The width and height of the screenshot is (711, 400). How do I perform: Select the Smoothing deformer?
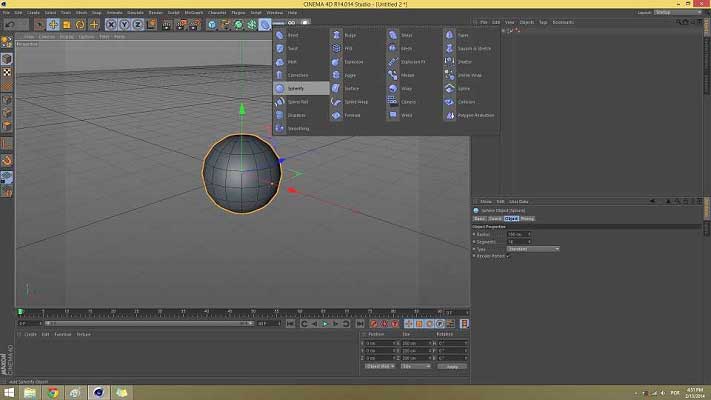click(298, 128)
